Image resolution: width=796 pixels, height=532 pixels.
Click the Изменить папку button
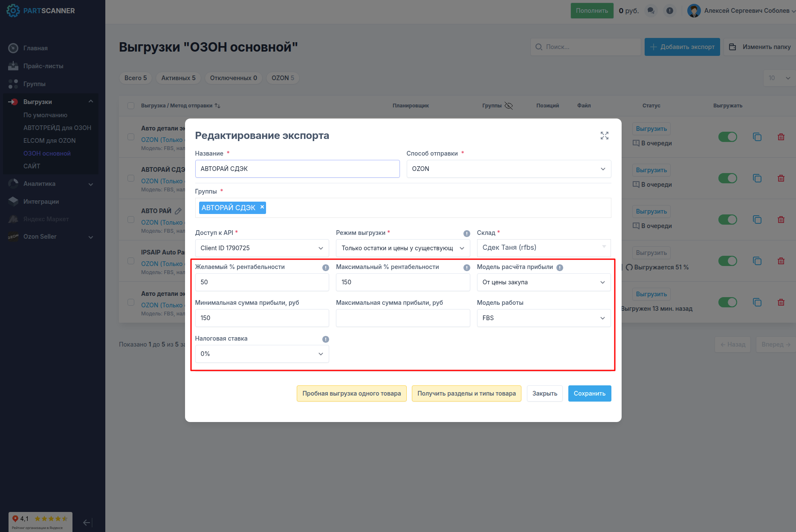760,47
